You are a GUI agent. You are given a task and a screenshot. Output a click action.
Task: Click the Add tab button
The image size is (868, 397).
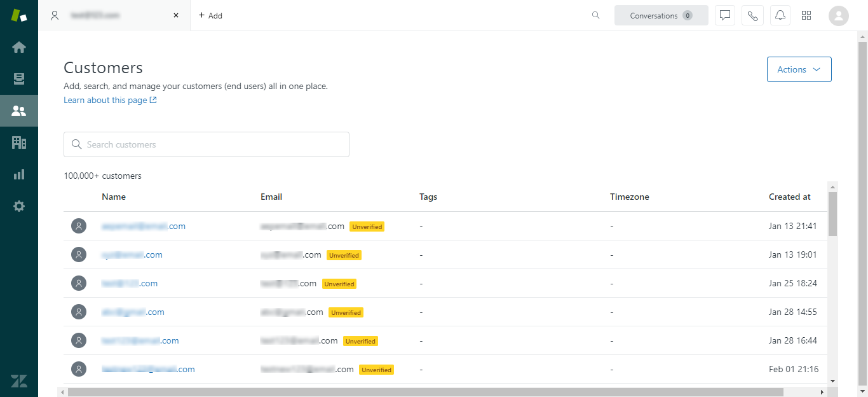point(210,16)
